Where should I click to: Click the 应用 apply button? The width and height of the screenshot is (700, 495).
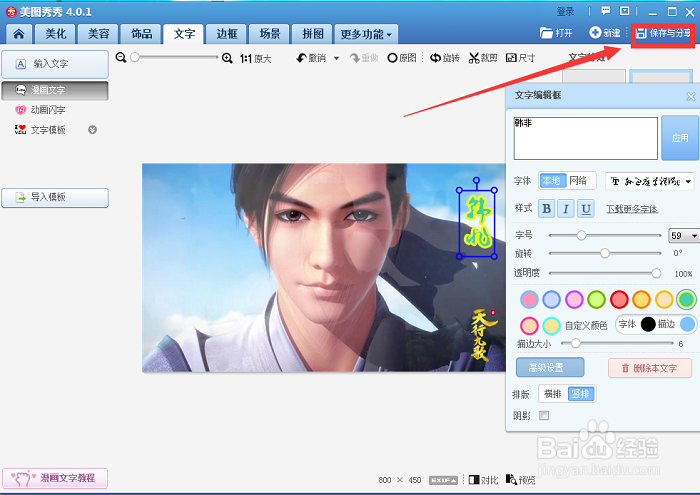(680, 138)
